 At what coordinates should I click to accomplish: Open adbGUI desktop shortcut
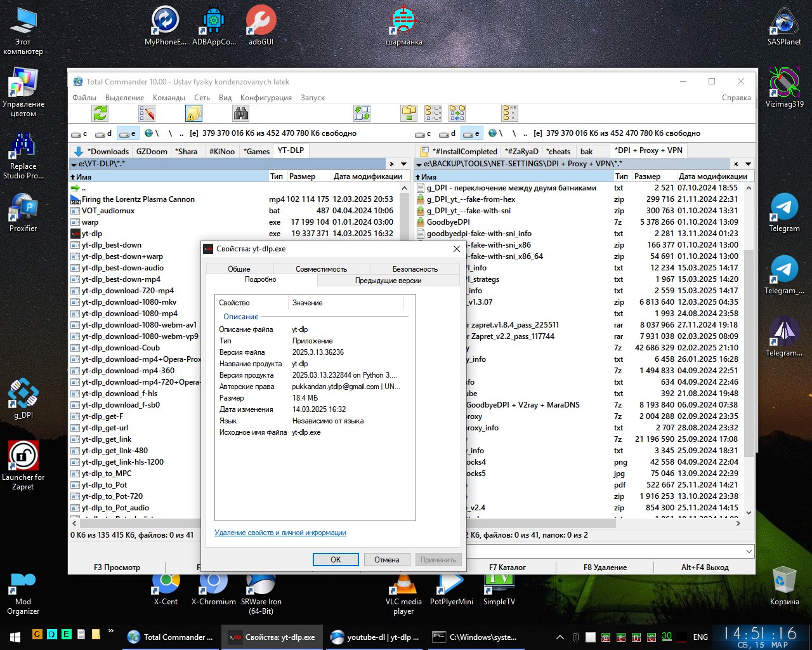point(261,27)
